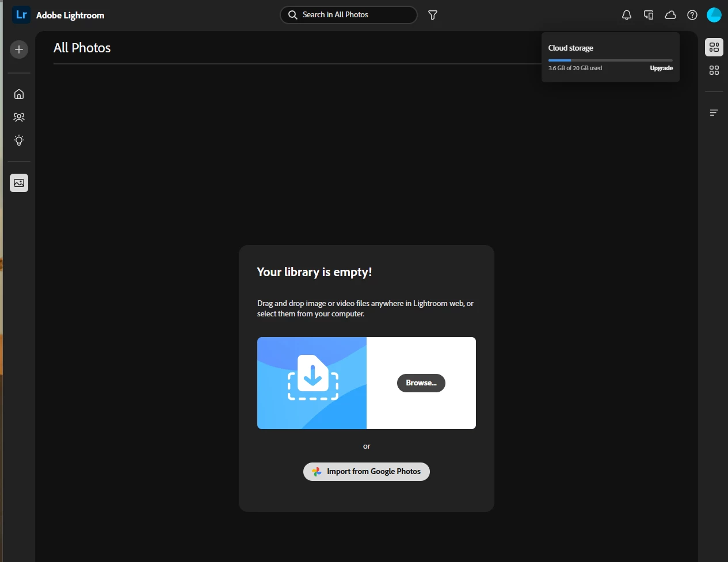
Task: Open the notifications bell icon
Action: (x=627, y=15)
